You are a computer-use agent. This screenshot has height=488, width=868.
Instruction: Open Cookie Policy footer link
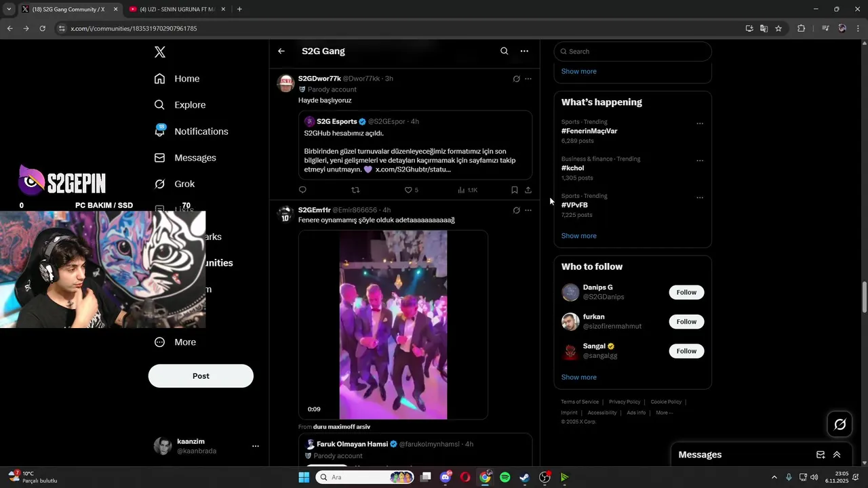click(666, 402)
